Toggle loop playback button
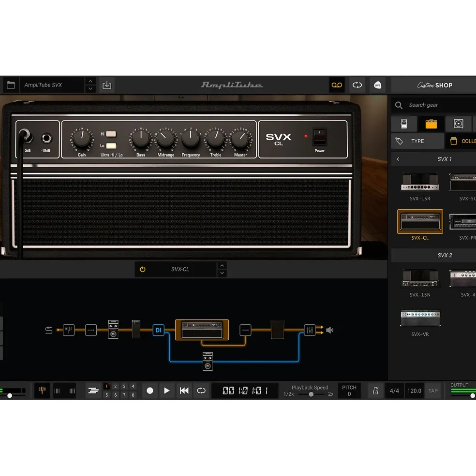The image size is (476, 476). [x=201, y=390]
